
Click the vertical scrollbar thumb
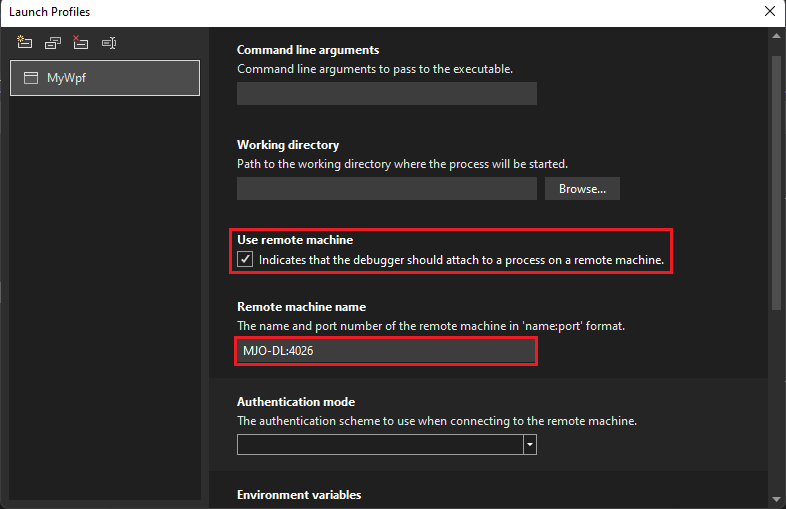tap(776, 183)
